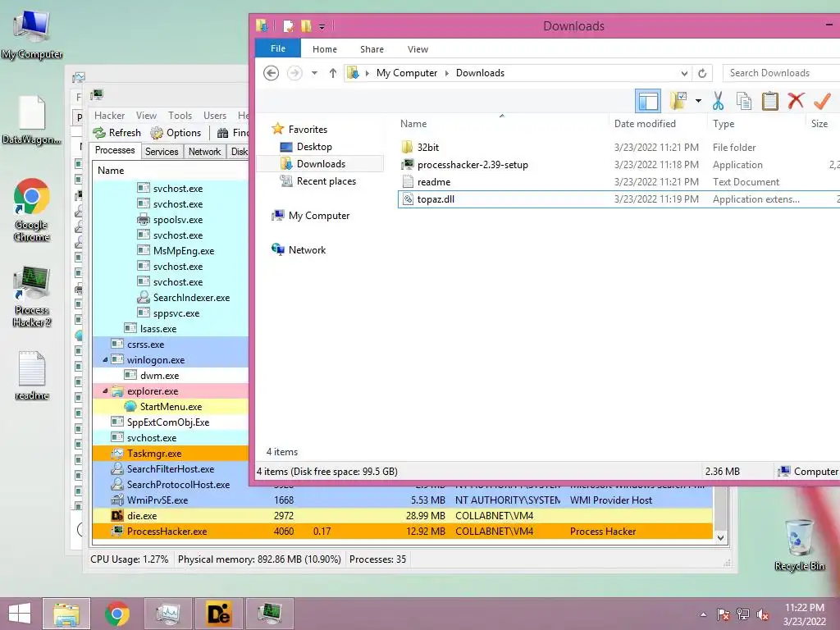
Task: Open the Users menu in Process Hacker
Action: [x=215, y=116]
